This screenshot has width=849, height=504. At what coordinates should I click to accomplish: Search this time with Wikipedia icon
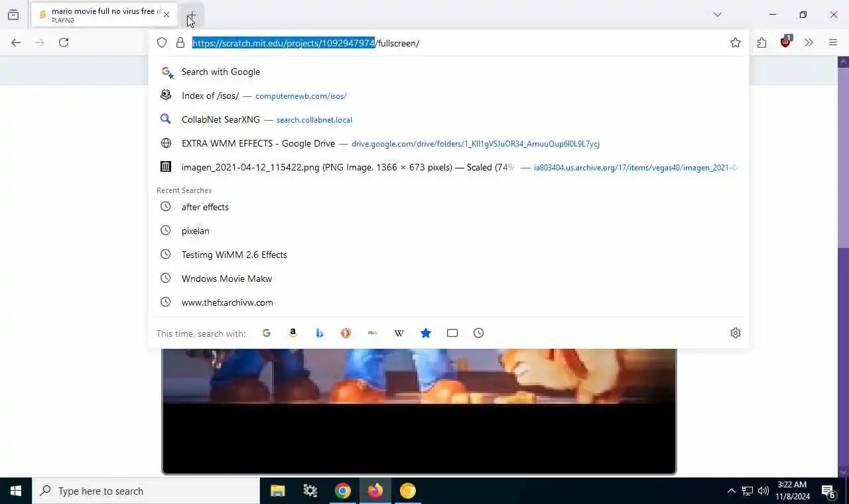coord(399,333)
